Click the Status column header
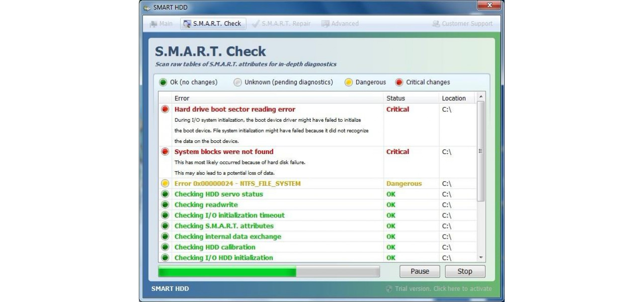 (411, 98)
